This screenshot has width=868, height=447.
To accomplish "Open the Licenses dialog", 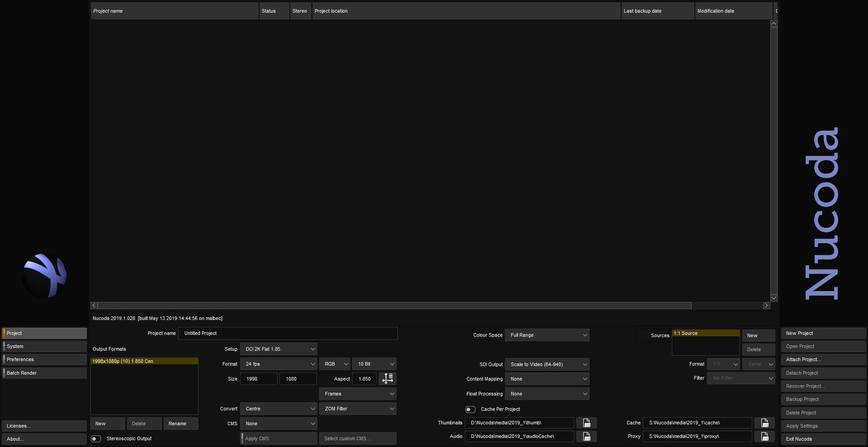I will (44, 426).
